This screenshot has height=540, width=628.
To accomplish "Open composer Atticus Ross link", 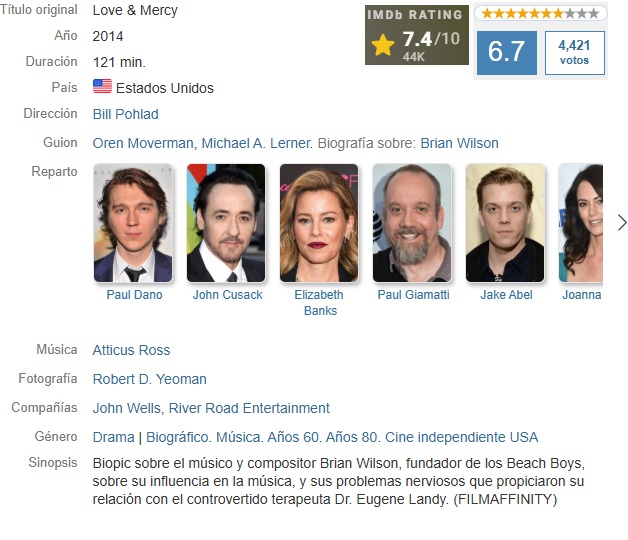I will (131, 350).
